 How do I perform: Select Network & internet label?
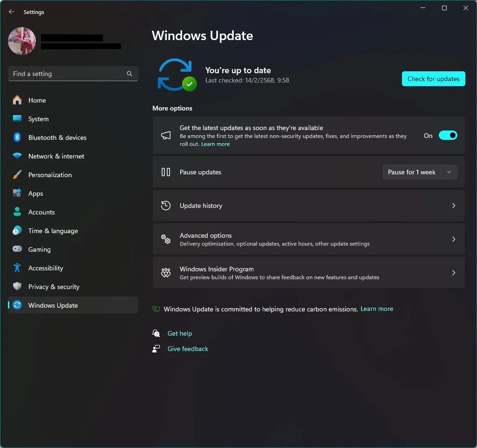[x=56, y=156]
